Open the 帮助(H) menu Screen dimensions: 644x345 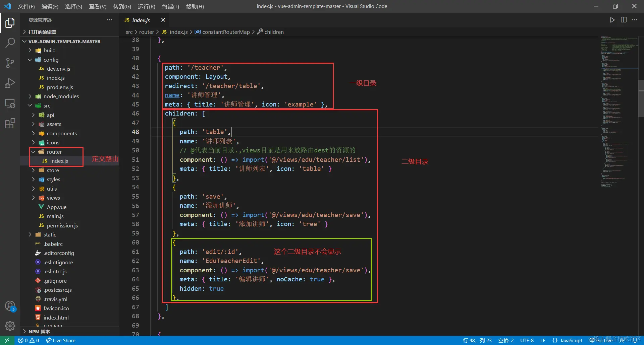click(x=195, y=6)
